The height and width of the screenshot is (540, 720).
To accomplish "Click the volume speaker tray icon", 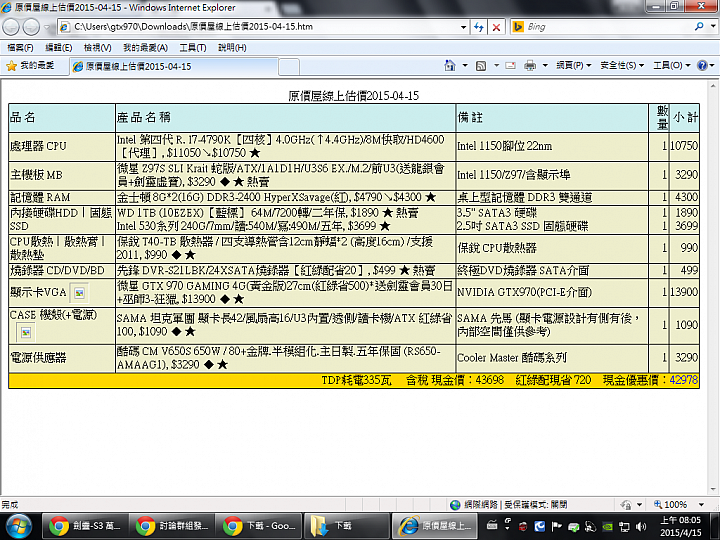I will coord(641,526).
